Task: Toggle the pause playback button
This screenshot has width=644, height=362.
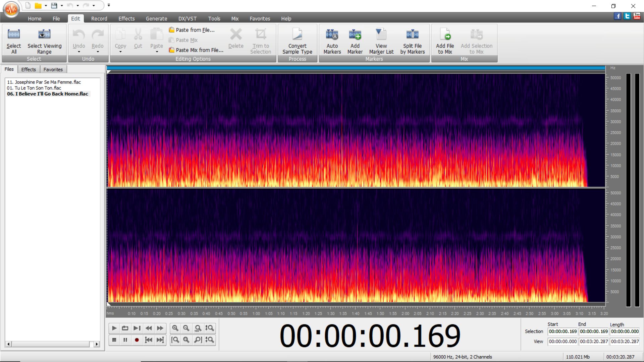Action: click(x=125, y=340)
